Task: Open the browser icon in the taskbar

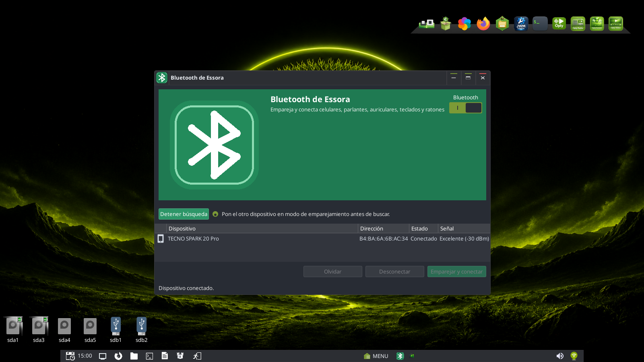Action: click(118, 356)
